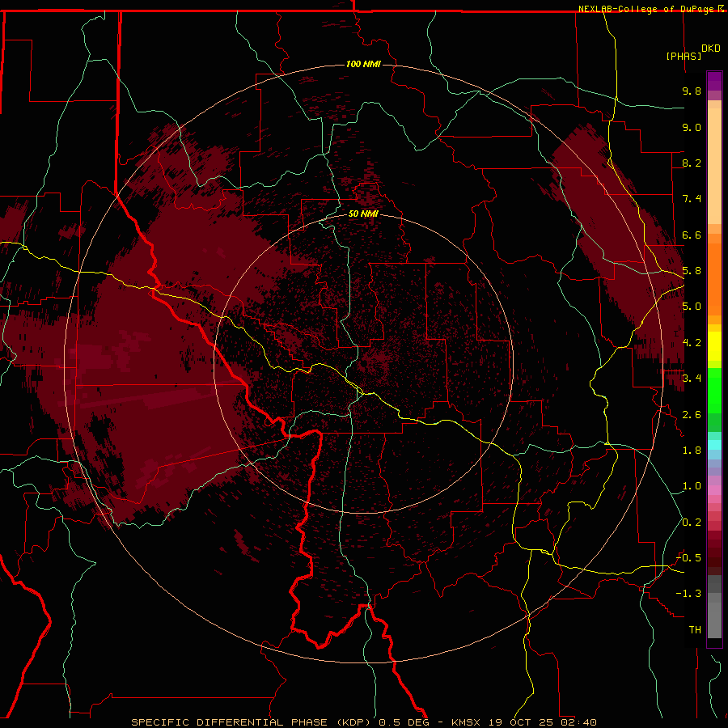Click the 9.0 legend value
Image resolution: width=728 pixels, height=728 pixels.
(692, 127)
